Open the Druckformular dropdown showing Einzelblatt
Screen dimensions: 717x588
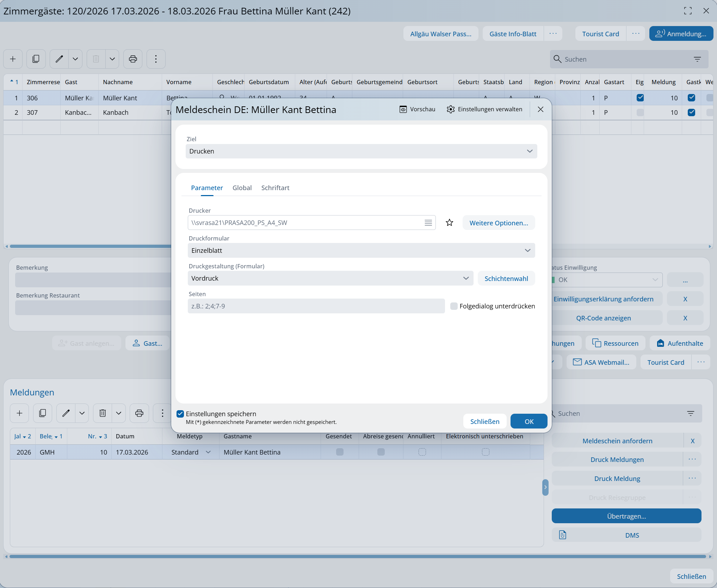(x=361, y=250)
